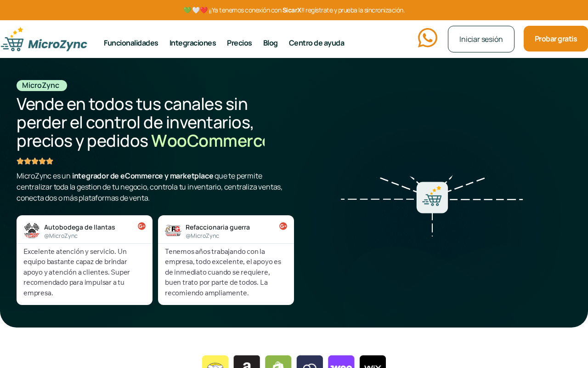Click Probar gratis button
This screenshot has width=588, height=368.
(556, 39)
